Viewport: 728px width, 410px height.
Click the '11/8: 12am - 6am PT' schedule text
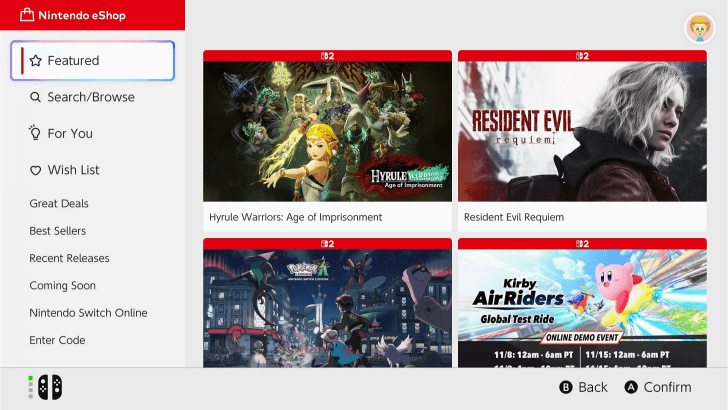coord(533,355)
